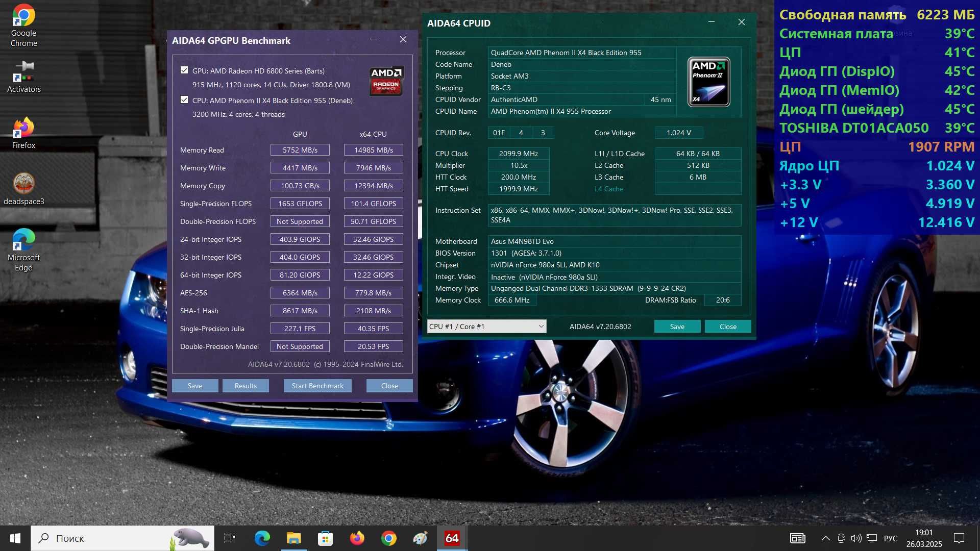The image size is (980, 551).
Task: Click GPU Single-Precision FLOPS 1653 GFLOPS
Action: [300, 204]
